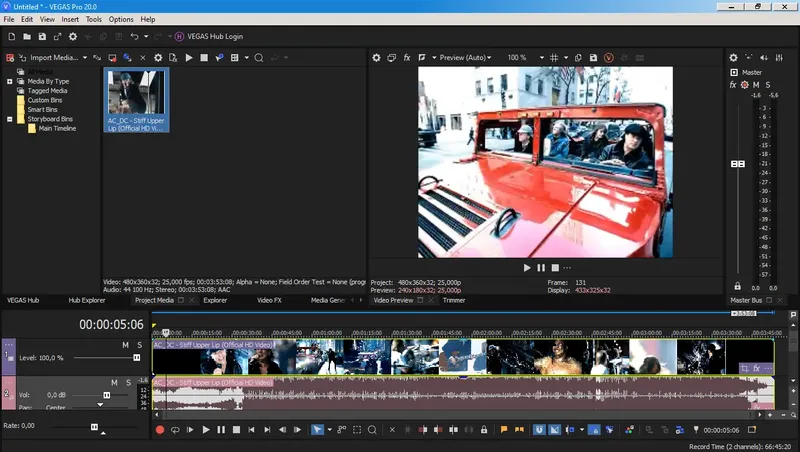Viewport: 800px width, 452px height.
Task: Click the record button in timeline transport
Action: (159, 430)
